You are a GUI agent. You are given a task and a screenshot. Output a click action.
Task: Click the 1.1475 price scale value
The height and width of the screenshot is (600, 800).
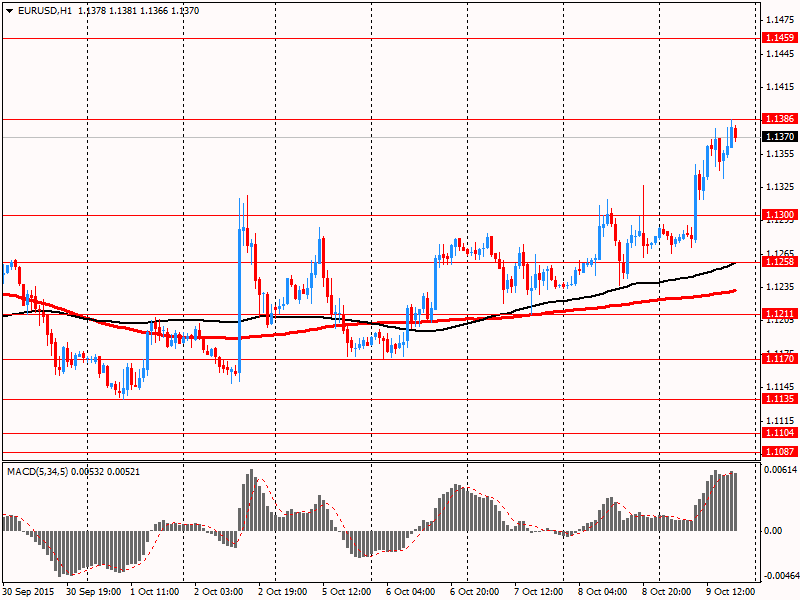click(780, 20)
